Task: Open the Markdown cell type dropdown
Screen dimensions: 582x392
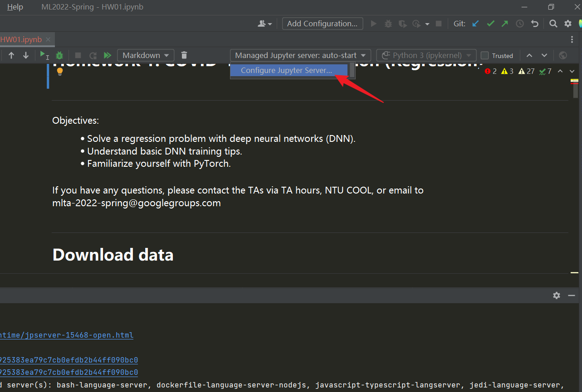Action: [146, 55]
